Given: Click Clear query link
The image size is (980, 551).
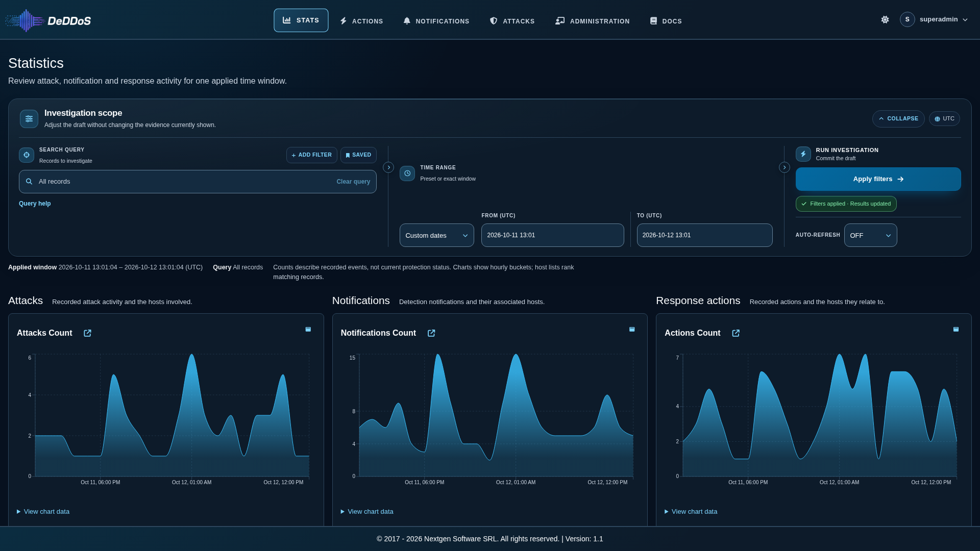Looking at the screenshot, I should 353,182.
